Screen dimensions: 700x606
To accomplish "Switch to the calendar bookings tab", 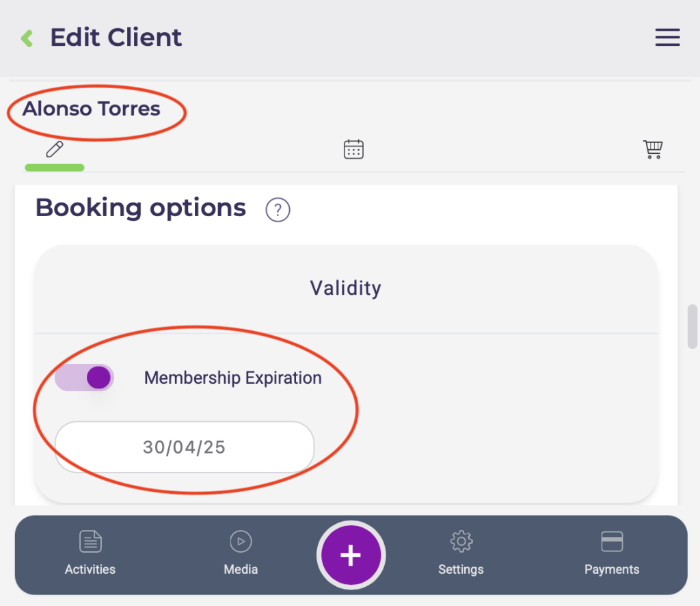I will pos(353,149).
